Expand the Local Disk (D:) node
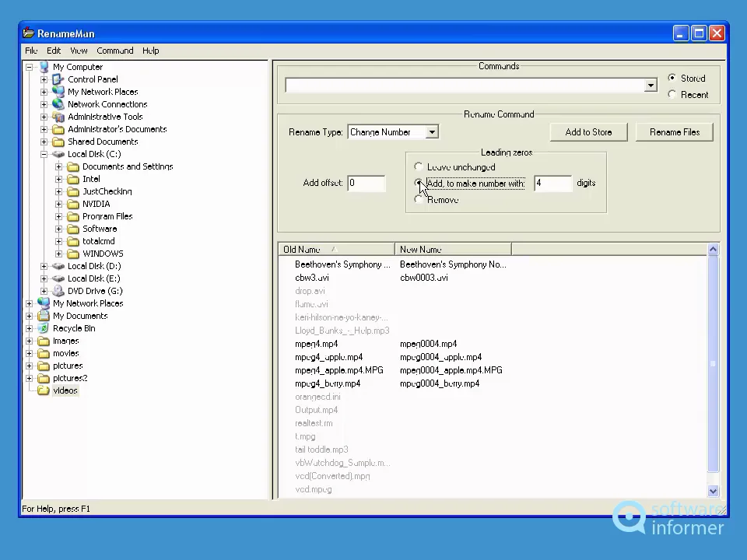 pos(44,266)
